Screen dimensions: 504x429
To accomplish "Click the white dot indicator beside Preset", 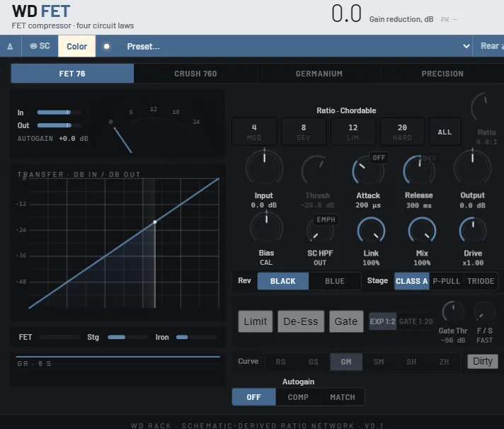I will click(x=107, y=47).
